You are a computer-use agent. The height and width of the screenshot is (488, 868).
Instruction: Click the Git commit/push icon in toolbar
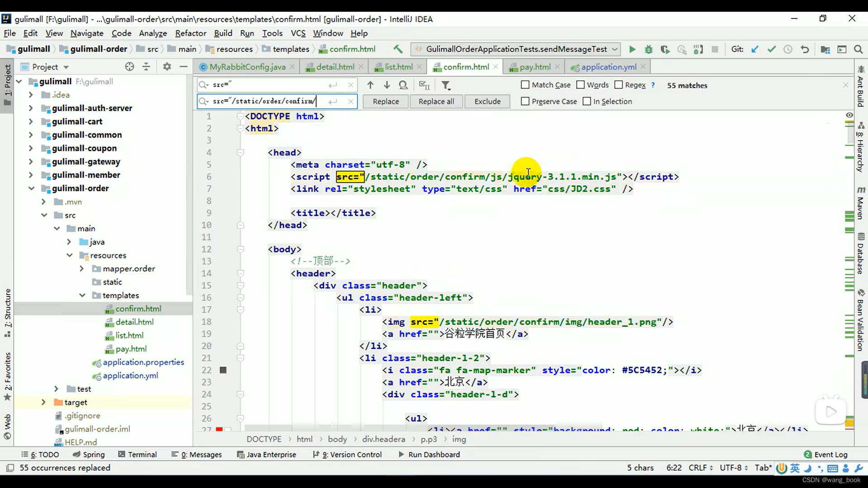tap(771, 49)
